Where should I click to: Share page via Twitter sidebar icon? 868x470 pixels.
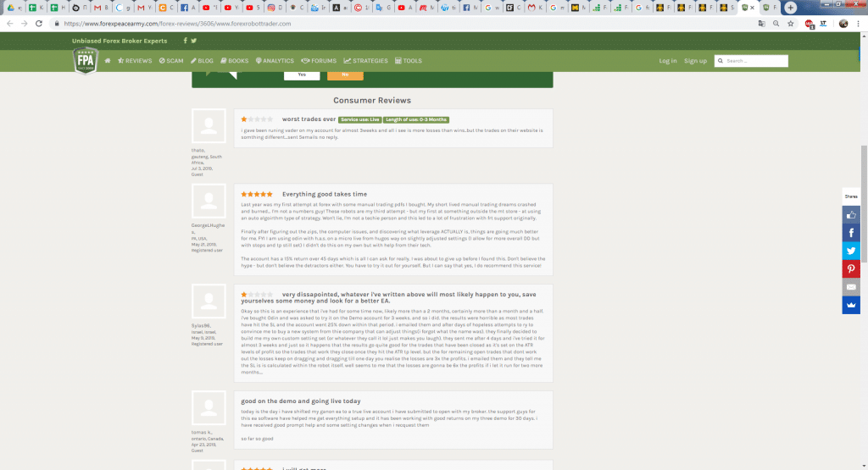pyautogui.click(x=851, y=250)
